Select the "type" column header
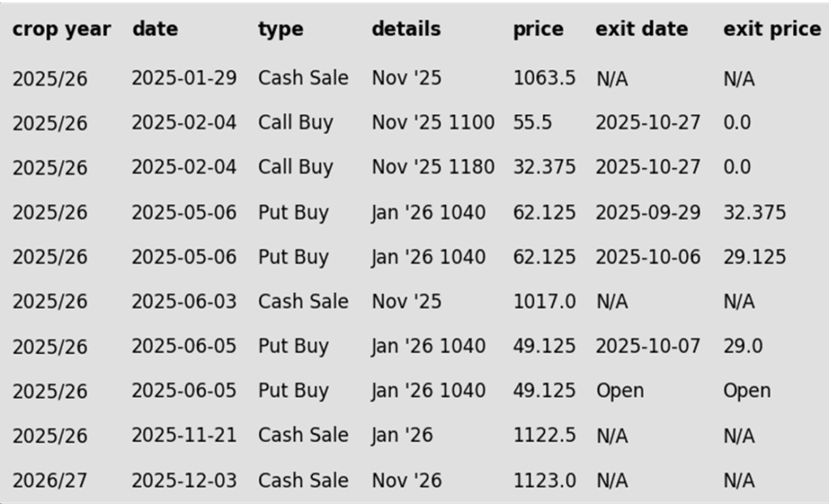This screenshot has height=504, width=829. 281,29
